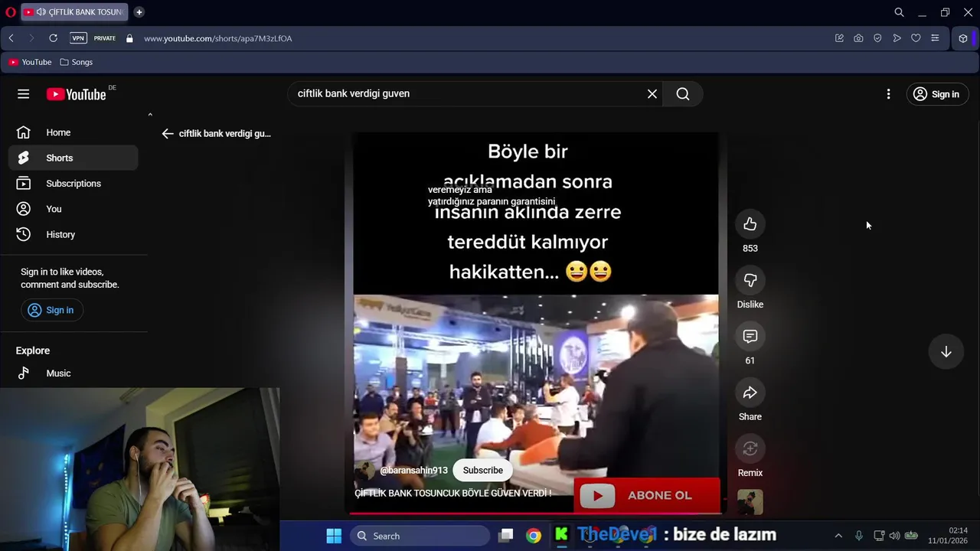Open the Opera Flow send icon
Screen dimensions: 980x551
pos(897,38)
